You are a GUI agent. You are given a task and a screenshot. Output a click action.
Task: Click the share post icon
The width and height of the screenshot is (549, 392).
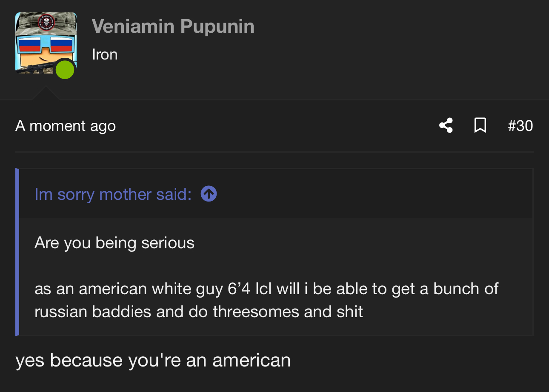click(446, 125)
